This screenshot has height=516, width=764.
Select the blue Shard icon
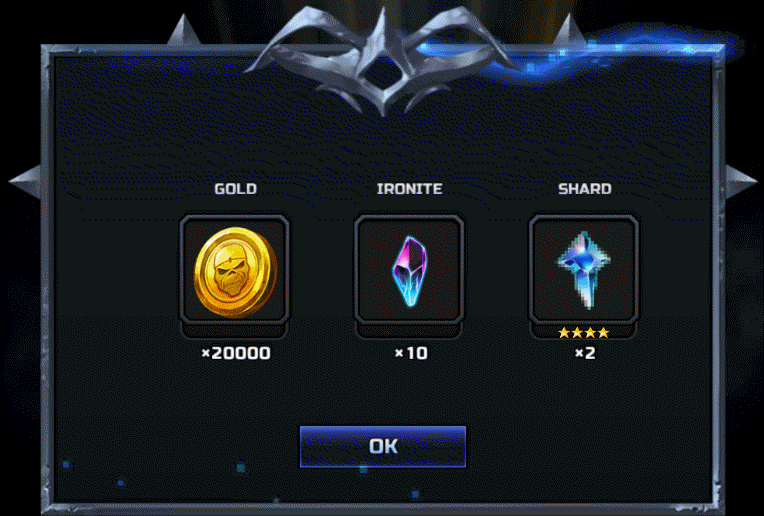click(584, 270)
